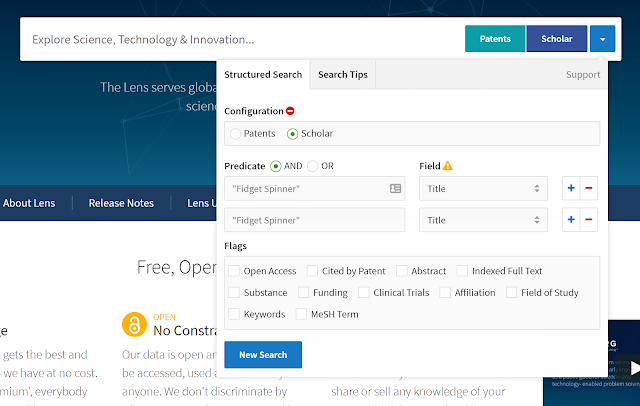Enable the Clinical Trials flag
The height and width of the screenshot is (406, 640).
click(x=363, y=292)
